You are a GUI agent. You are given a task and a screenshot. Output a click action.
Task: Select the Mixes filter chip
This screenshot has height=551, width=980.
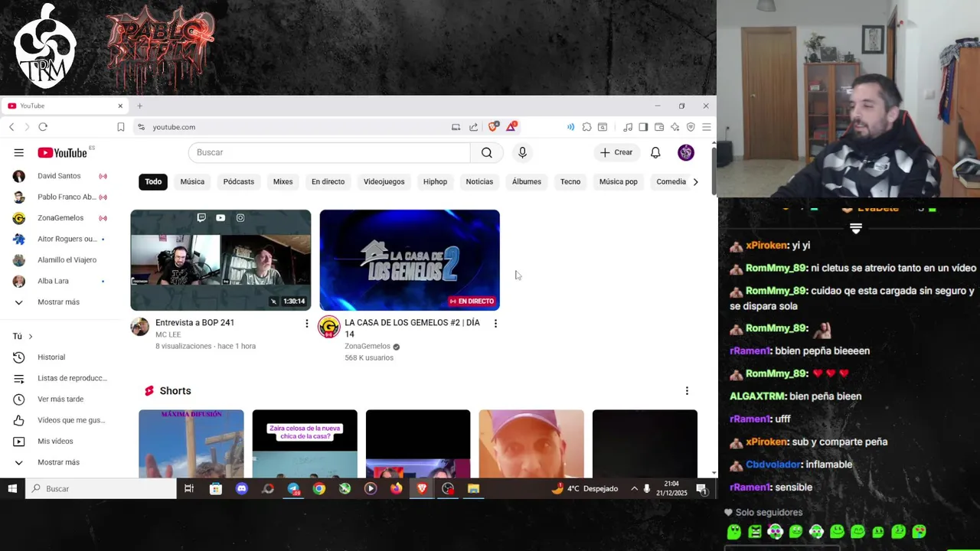(x=283, y=181)
